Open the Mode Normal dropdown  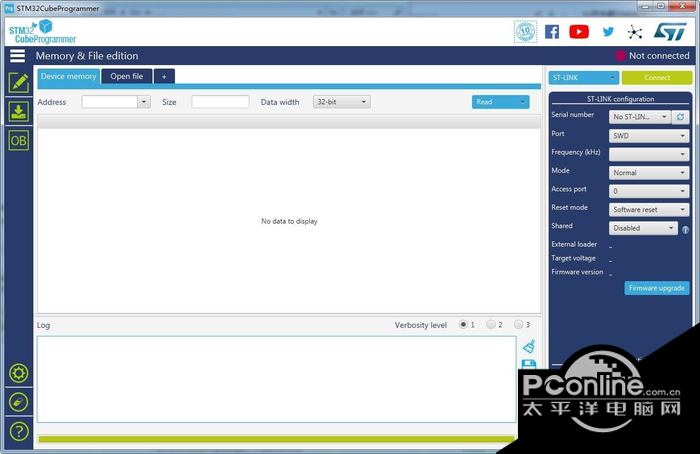[x=649, y=173]
